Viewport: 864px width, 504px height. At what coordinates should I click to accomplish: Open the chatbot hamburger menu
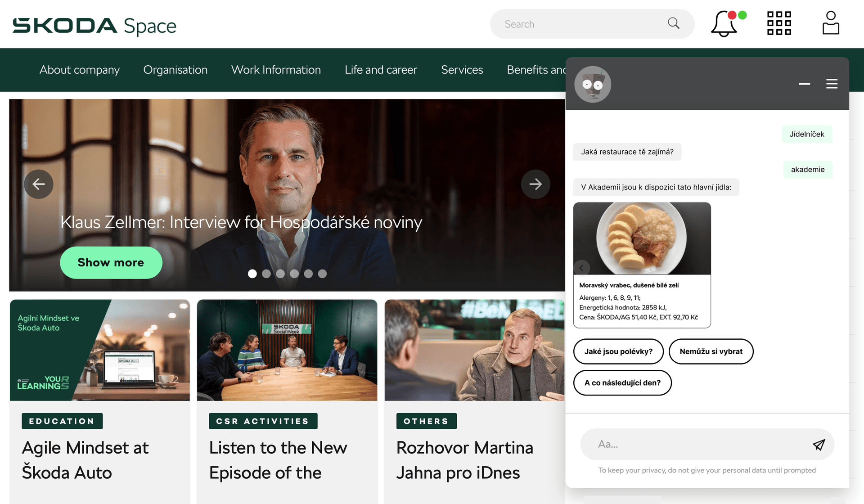click(x=832, y=84)
